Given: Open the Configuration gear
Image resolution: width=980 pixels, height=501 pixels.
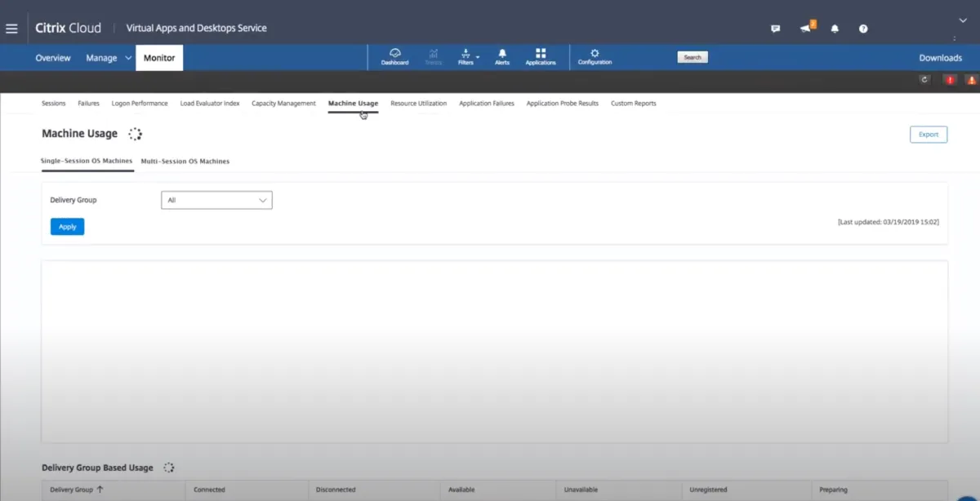Looking at the screenshot, I should coord(595,57).
